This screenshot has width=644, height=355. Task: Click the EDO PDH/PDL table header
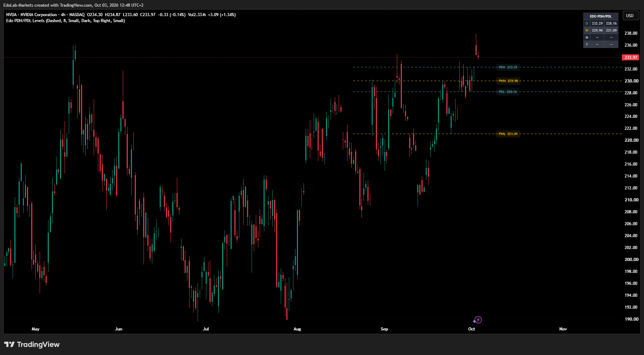pos(600,16)
